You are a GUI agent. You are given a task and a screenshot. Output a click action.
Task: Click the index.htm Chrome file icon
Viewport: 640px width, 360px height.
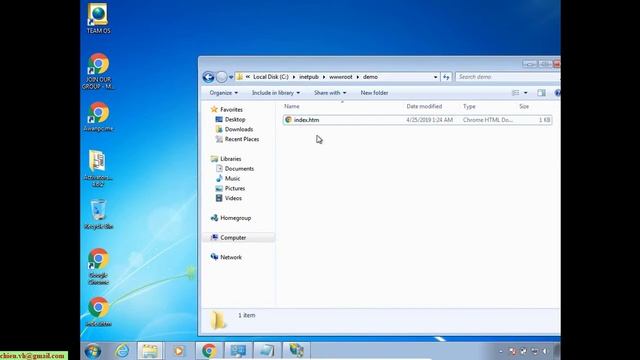288,120
